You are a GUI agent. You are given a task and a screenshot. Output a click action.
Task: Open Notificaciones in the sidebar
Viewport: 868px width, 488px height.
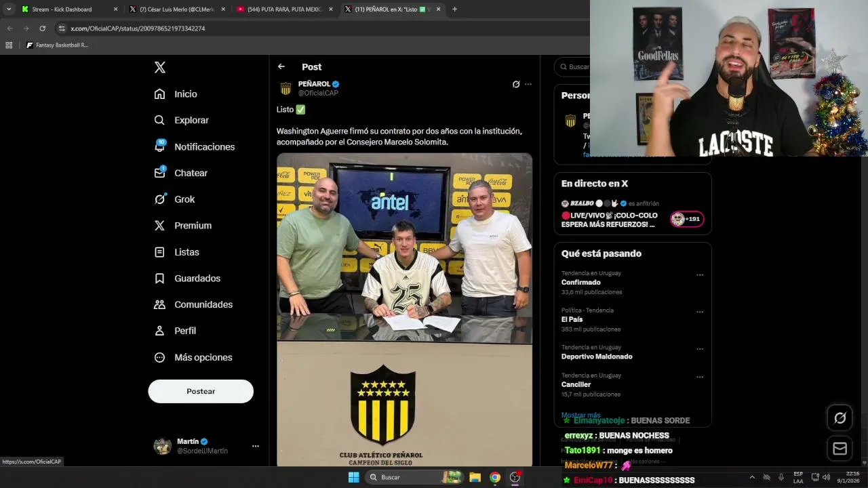coord(194,146)
